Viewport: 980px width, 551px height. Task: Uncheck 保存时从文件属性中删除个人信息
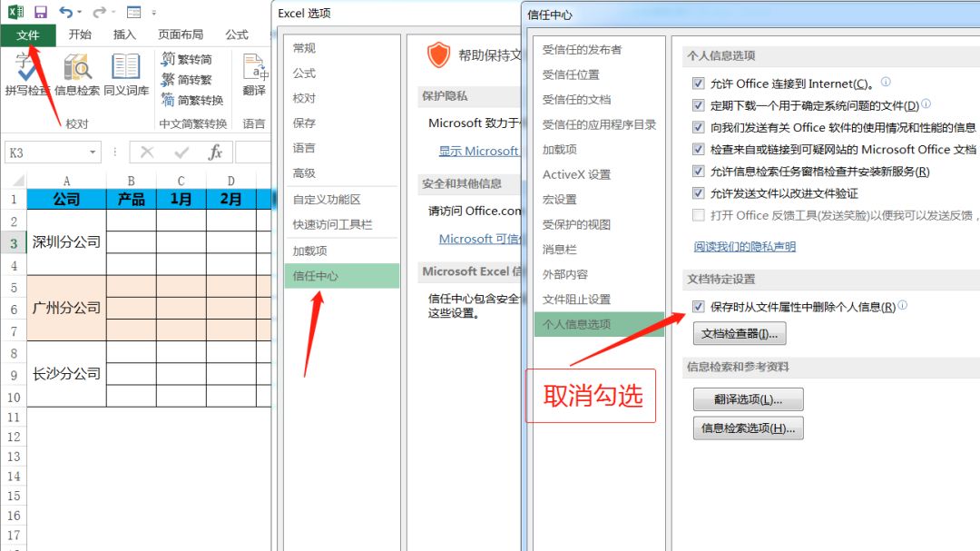tap(698, 307)
